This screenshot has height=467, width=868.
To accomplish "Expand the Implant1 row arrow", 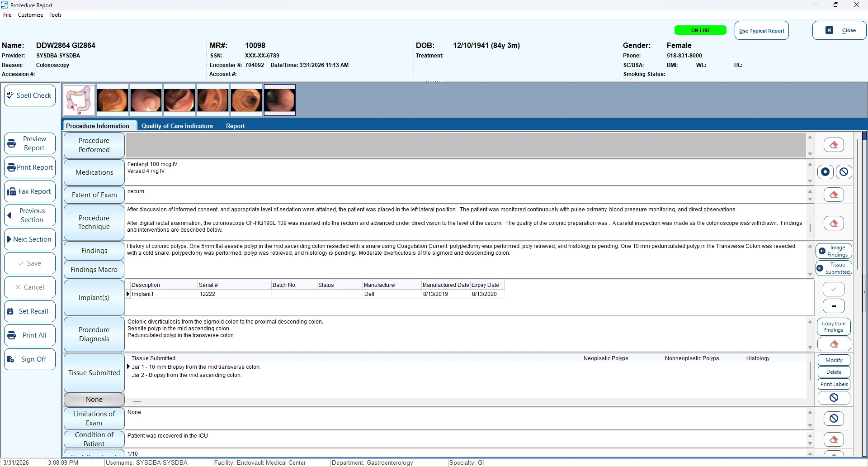I will (128, 294).
